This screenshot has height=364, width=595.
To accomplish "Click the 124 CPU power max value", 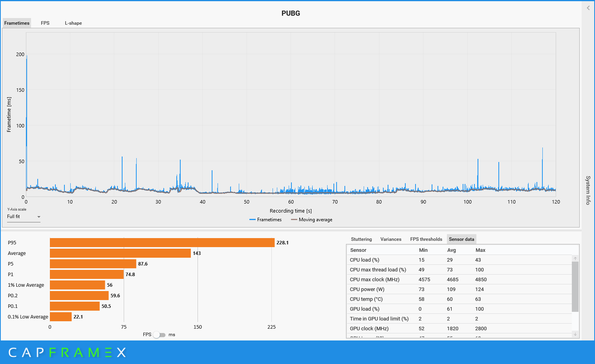I will pos(480,289).
